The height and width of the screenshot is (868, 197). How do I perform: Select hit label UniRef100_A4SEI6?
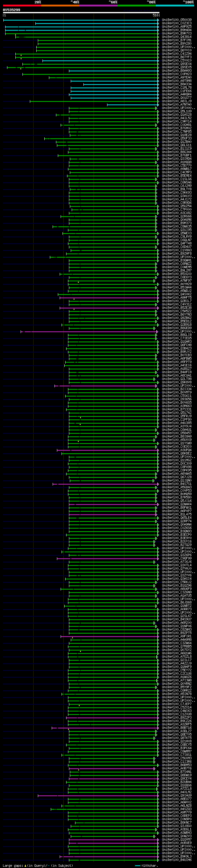177,365
